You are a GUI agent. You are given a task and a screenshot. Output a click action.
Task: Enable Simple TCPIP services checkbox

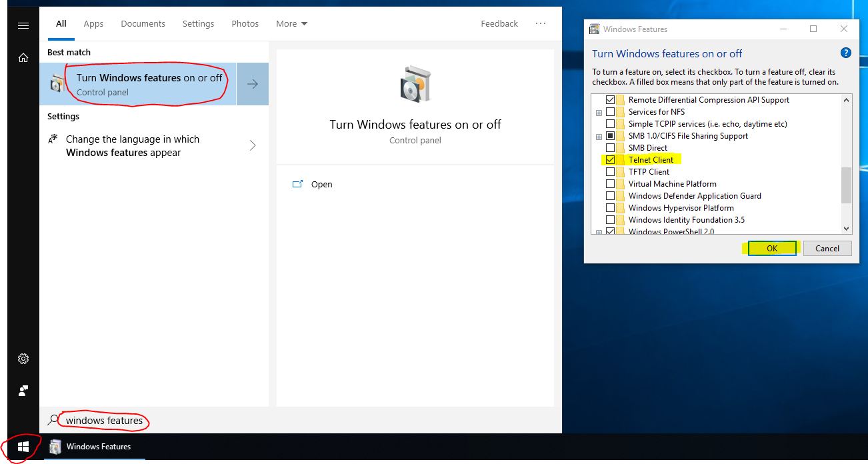coord(610,124)
